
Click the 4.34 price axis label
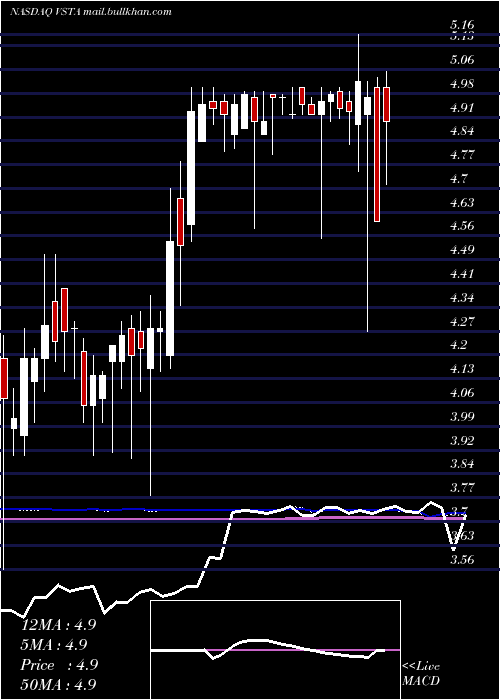[462, 298]
